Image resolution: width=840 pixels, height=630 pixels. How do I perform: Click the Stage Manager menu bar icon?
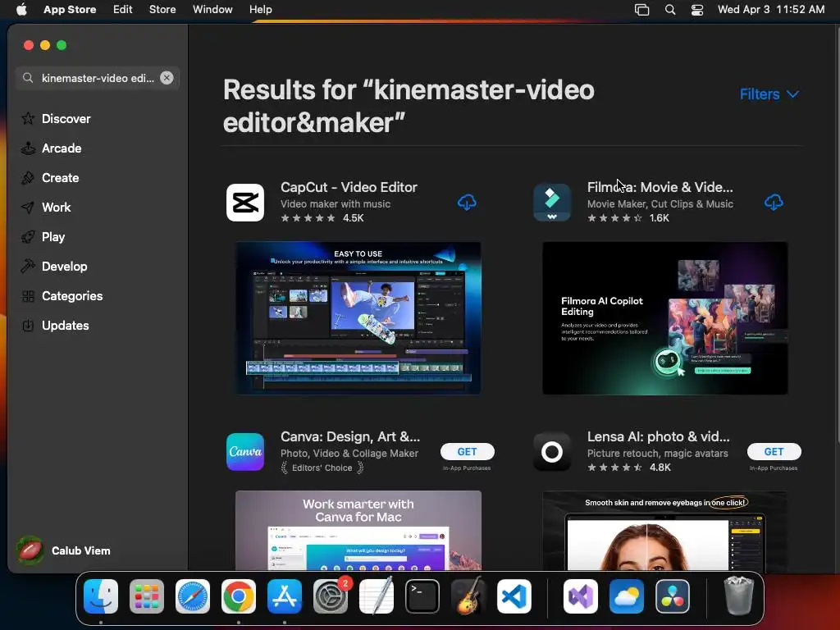(641, 9)
